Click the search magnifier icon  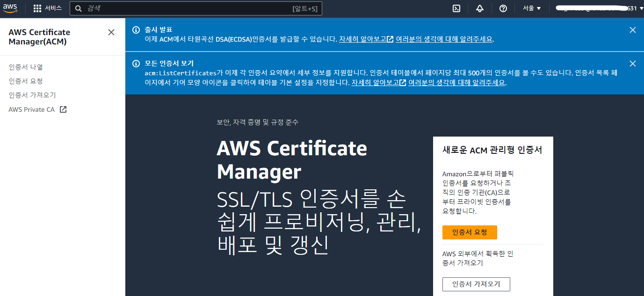(79, 8)
